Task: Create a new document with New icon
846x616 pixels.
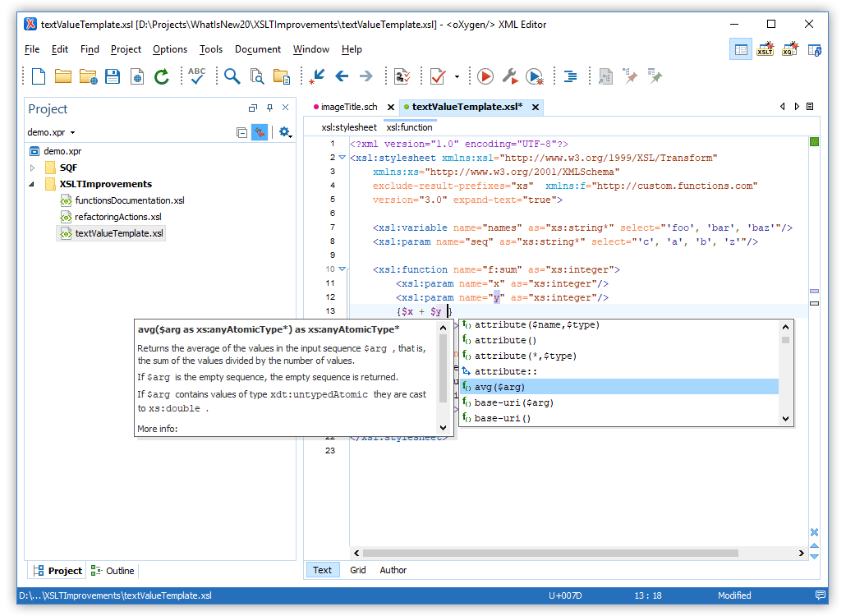Action: [x=39, y=76]
